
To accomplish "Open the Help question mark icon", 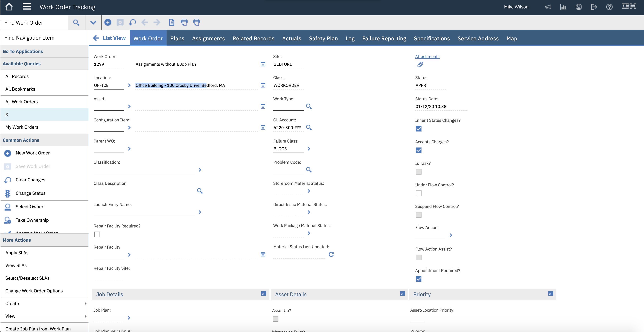I will pos(609,7).
